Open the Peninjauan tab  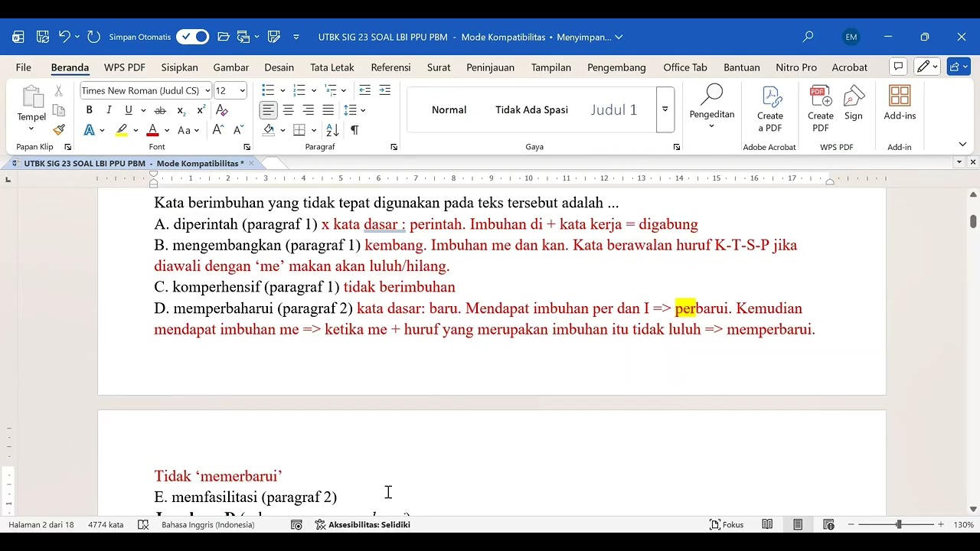(x=491, y=67)
